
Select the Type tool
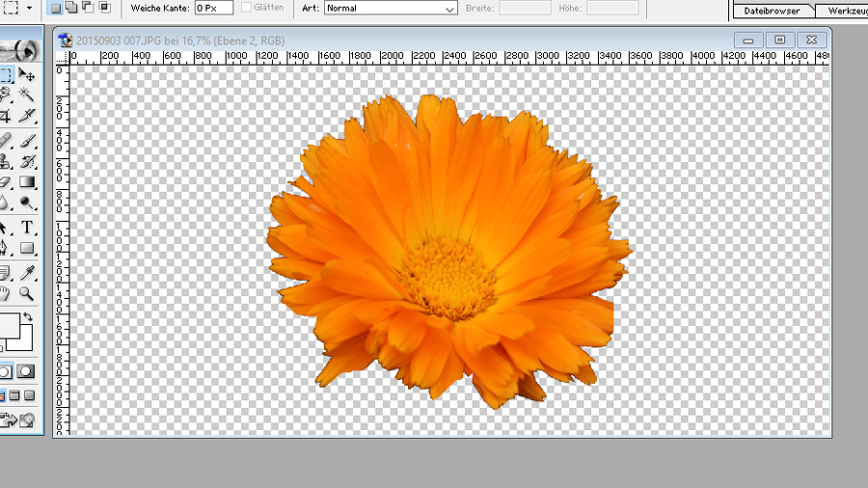[x=27, y=228]
